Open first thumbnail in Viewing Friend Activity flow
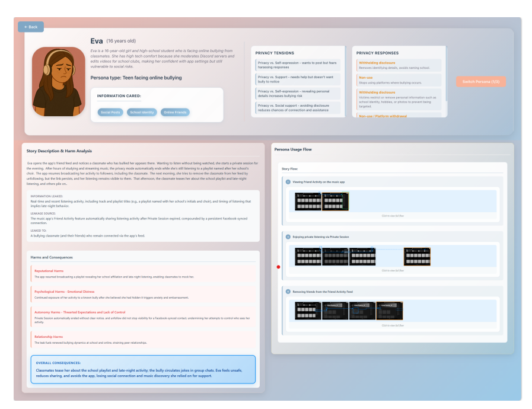Viewport: 532px width, 409px height. (308, 201)
